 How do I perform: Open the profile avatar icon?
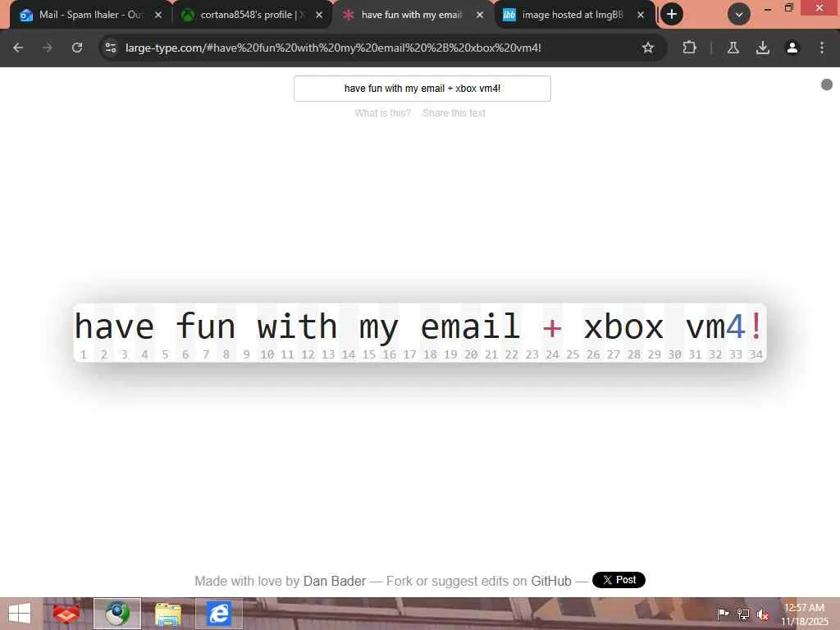tap(792, 48)
